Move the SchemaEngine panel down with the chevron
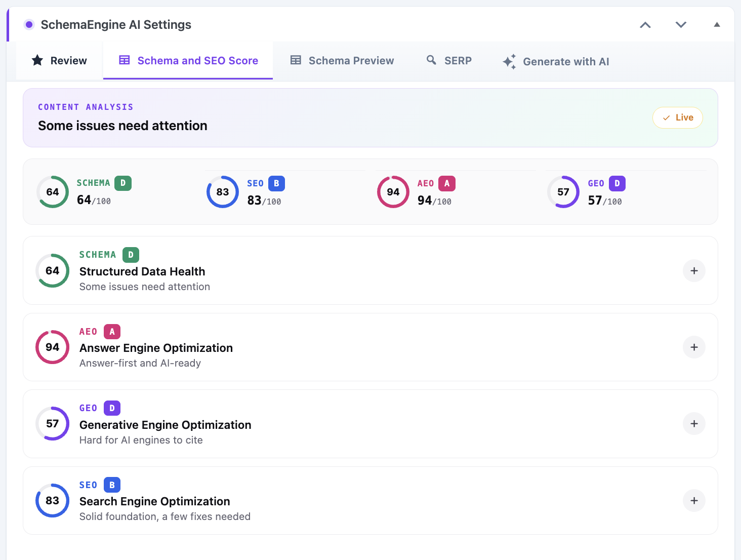741x560 pixels. click(681, 25)
